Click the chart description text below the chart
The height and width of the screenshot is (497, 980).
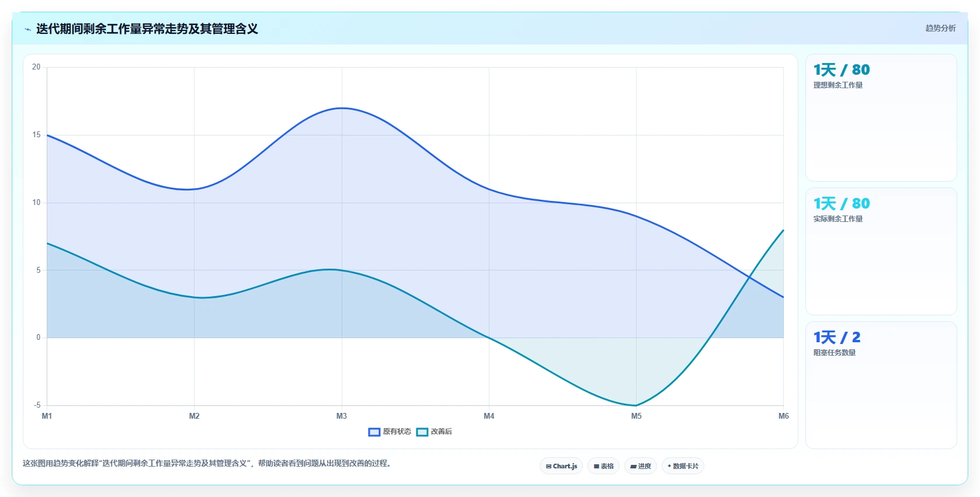coord(207,463)
